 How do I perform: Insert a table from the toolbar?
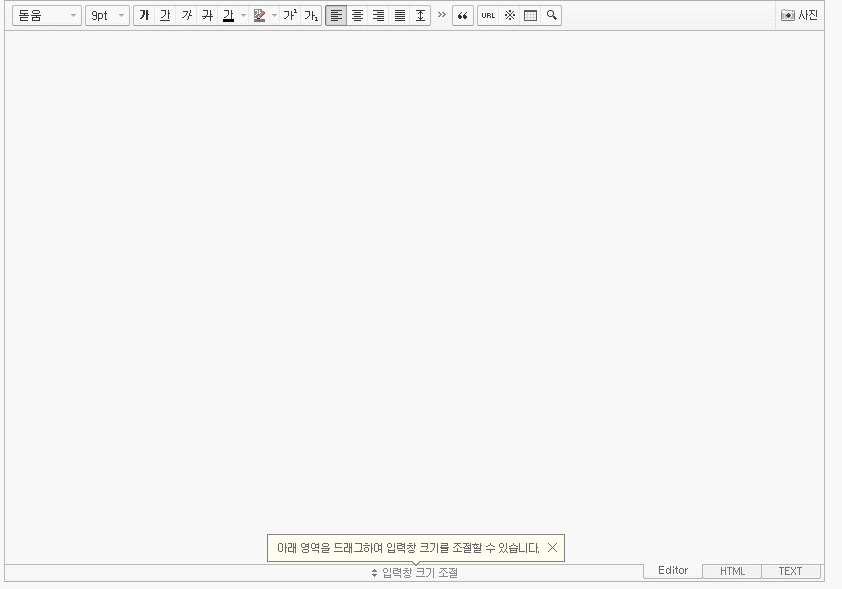tap(531, 15)
